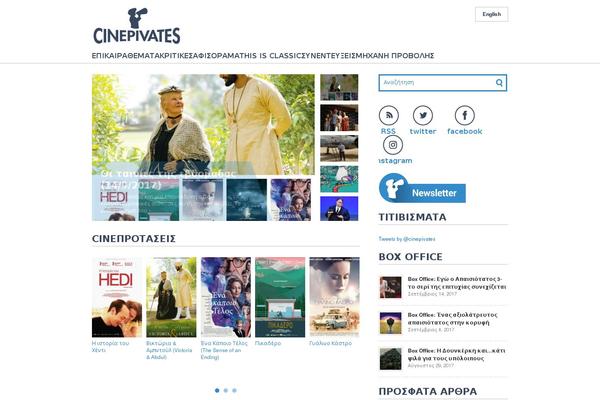This screenshot has width=600, height=400.
Task: Open the dark night-sky poster in the slider strip
Action: (247, 200)
